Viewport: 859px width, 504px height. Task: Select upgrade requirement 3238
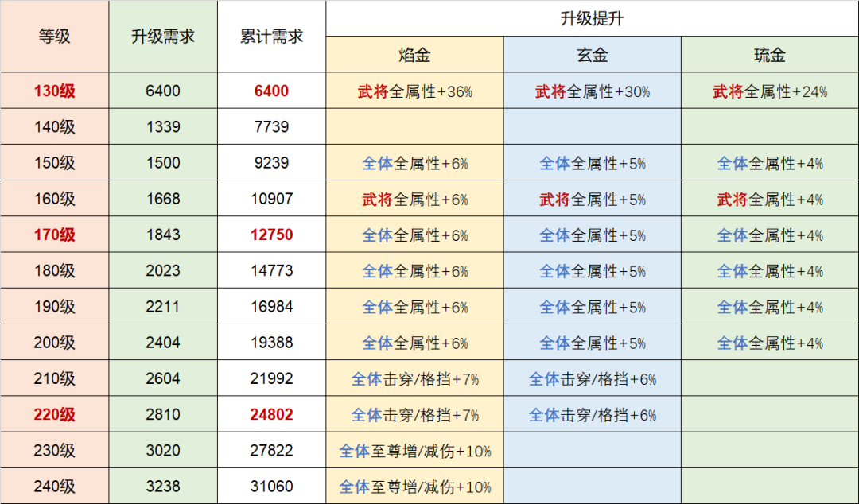[163, 486]
